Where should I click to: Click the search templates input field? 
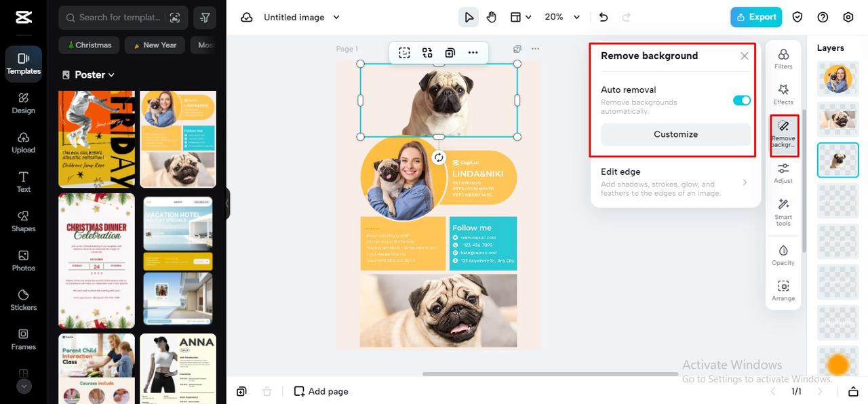119,18
